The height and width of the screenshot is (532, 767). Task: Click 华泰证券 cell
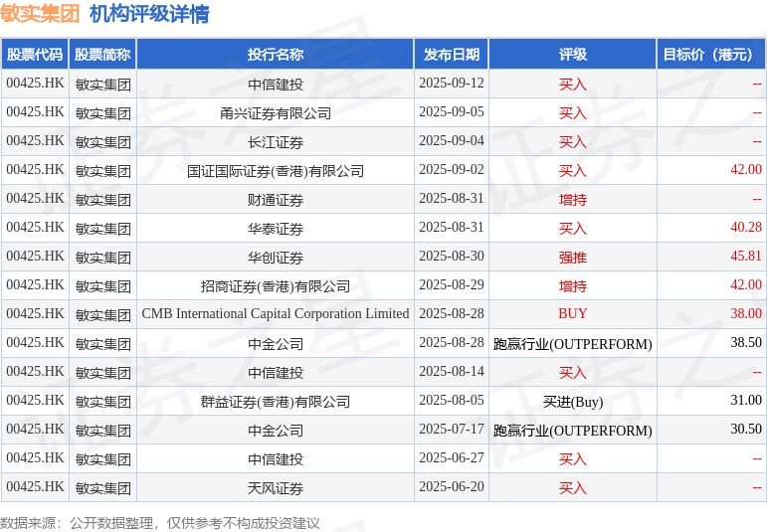click(x=276, y=229)
